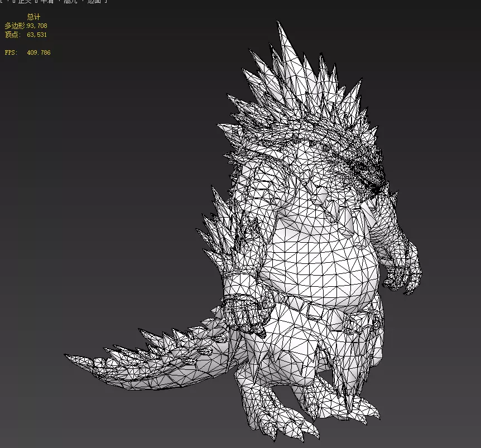This screenshot has height=448, width=481.
Task: Click the 总计 statistics header
Action: pos(33,17)
